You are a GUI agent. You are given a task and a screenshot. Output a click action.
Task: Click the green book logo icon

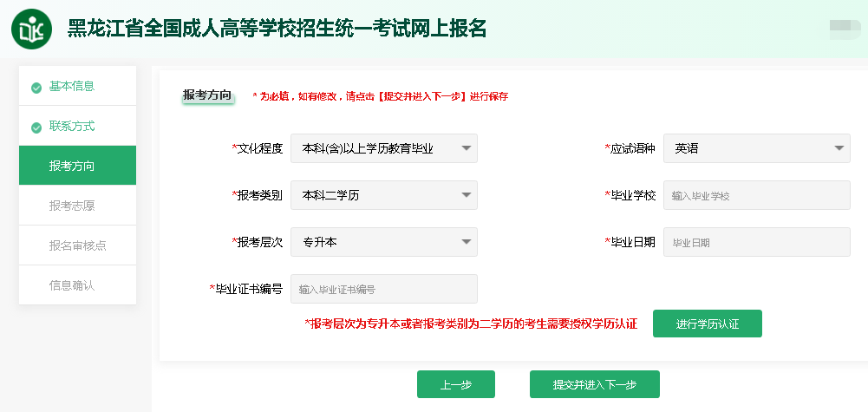click(x=31, y=29)
